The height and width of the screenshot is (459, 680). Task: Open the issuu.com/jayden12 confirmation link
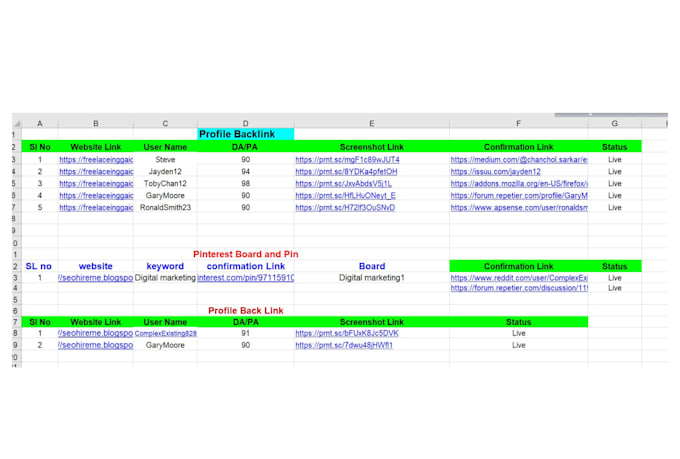[x=496, y=172]
